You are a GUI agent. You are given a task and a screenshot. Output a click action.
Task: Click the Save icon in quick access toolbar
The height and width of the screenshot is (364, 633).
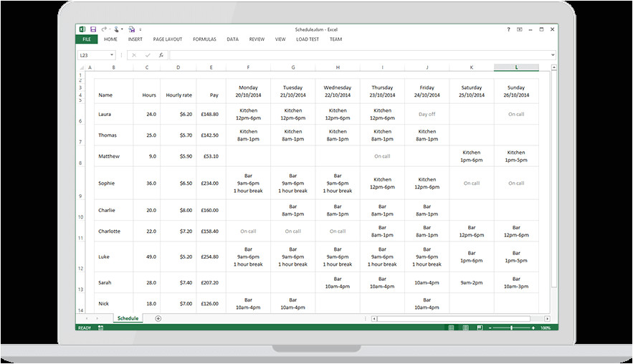pyautogui.click(x=93, y=29)
